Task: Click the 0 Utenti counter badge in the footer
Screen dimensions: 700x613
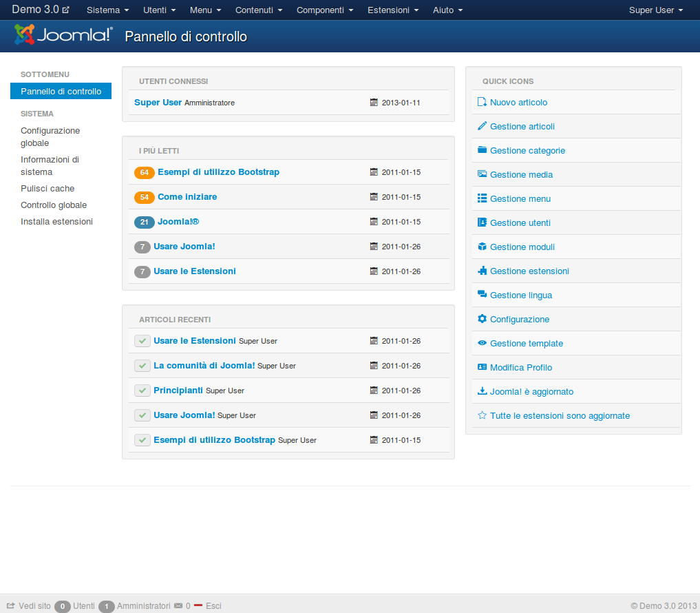Action: pos(63,606)
